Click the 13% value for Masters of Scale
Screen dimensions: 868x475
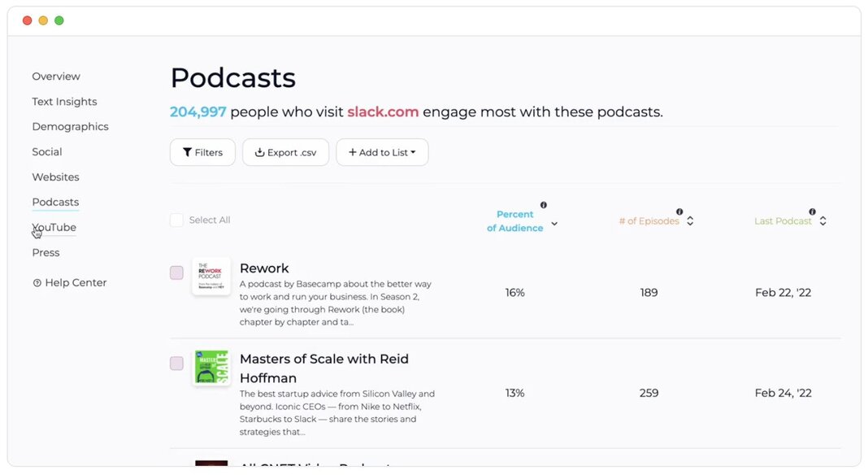pos(514,393)
